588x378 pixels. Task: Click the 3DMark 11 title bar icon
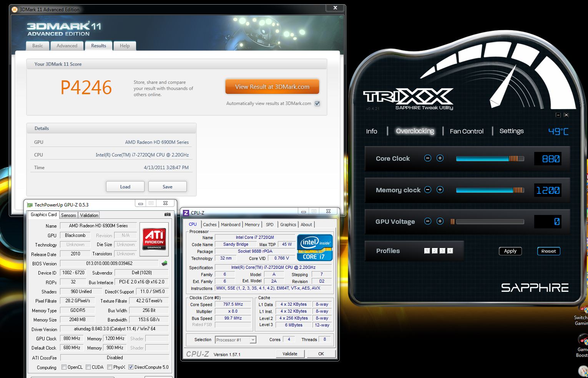15,9
